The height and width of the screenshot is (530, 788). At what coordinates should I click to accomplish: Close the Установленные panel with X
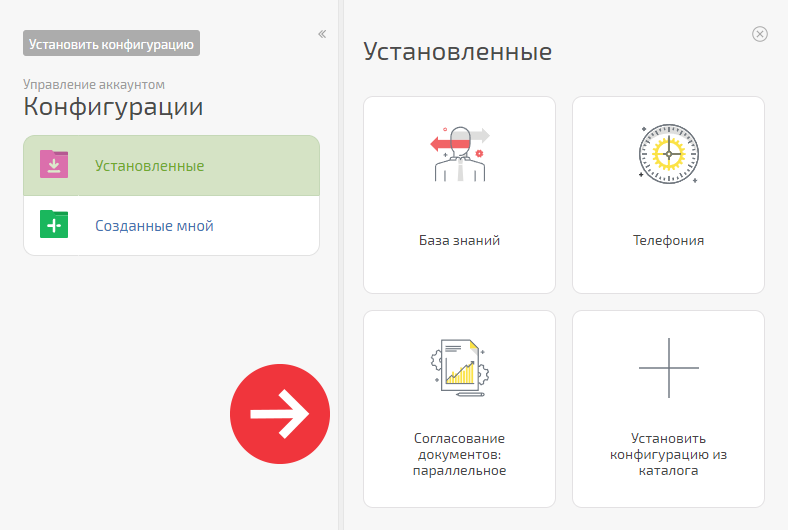click(x=759, y=34)
